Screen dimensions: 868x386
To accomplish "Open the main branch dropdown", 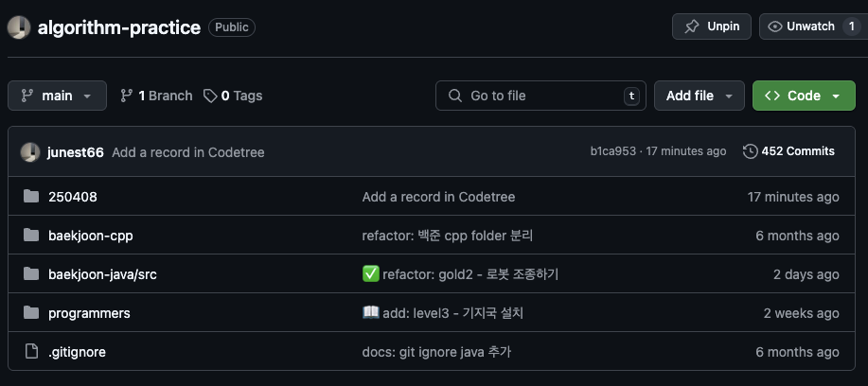I will (57, 96).
